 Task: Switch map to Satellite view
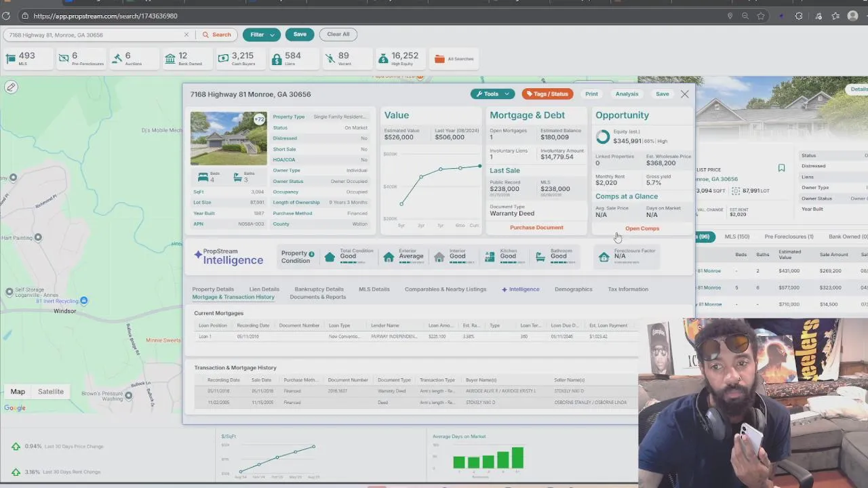pyautogui.click(x=51, y=391)
